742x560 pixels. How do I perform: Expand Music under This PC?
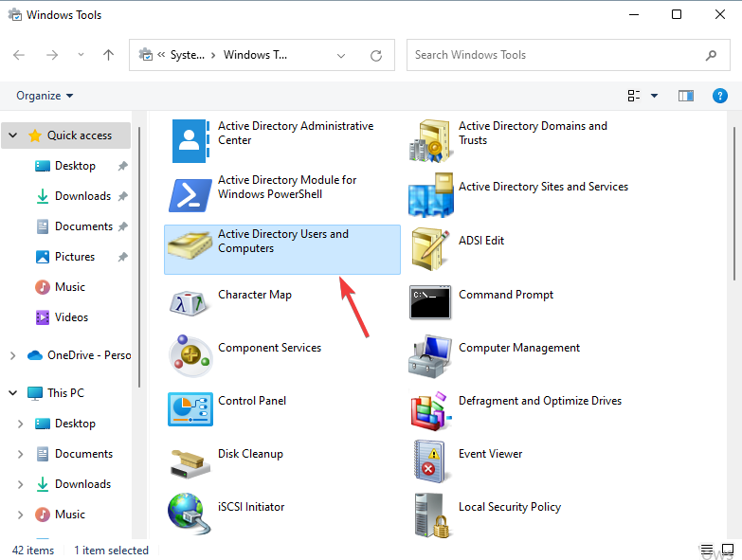tap(20, 515)
